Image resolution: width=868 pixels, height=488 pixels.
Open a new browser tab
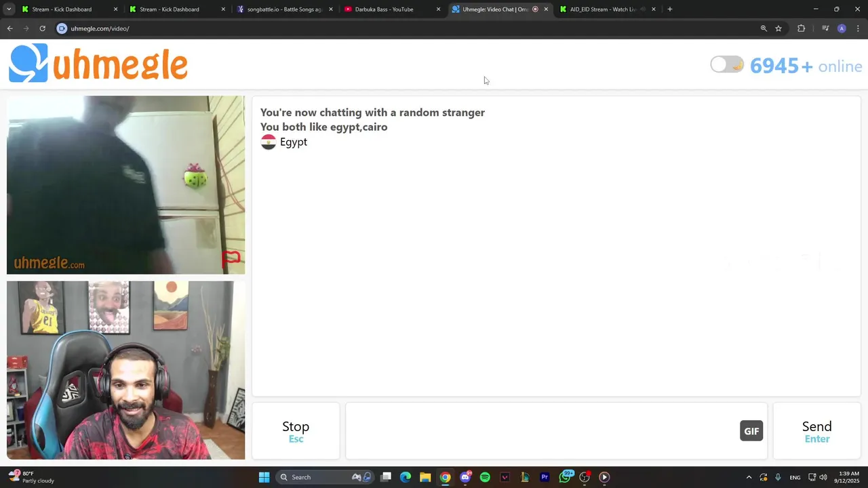tap(669, 9)
